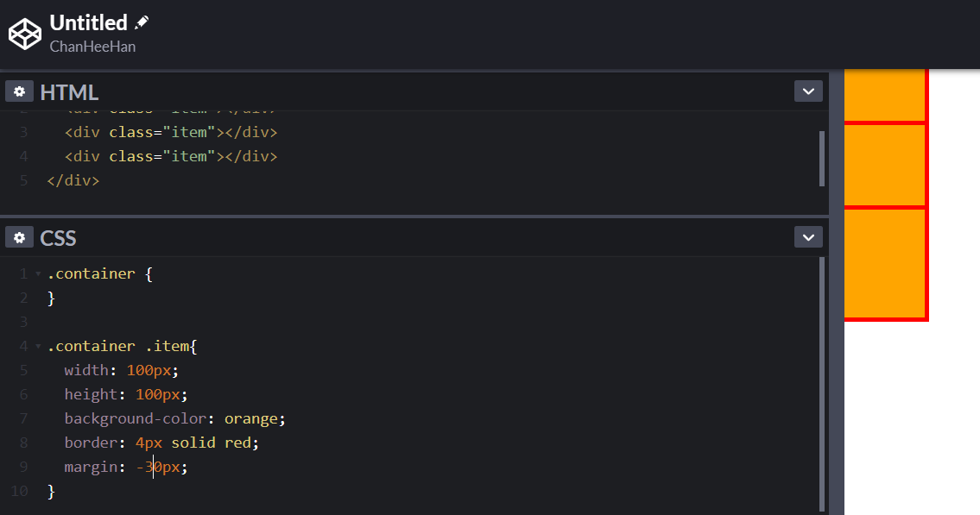Click the divider between editor and preview
Screen dimensions: 980x515
pos(836,293)
